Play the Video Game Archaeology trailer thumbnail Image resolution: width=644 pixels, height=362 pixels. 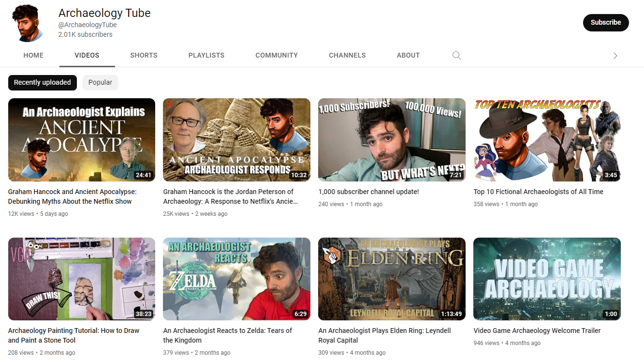coord(547,279)
